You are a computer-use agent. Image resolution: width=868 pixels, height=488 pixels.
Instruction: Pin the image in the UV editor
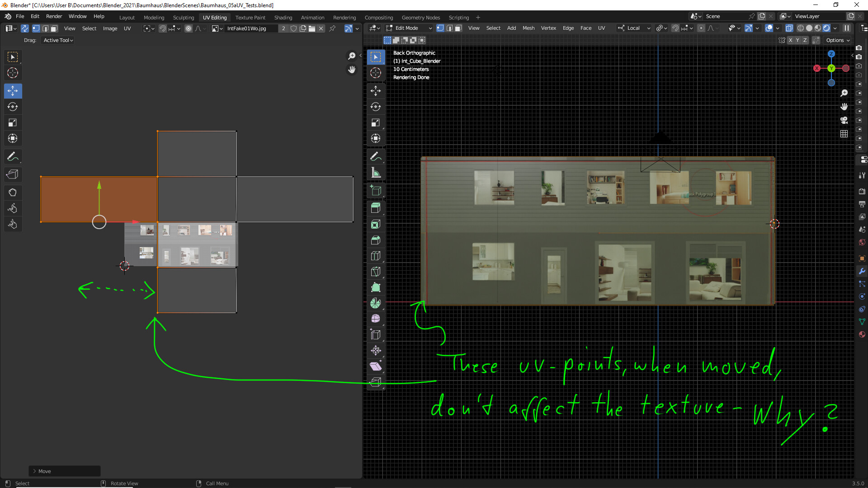[x=333, y=28]
